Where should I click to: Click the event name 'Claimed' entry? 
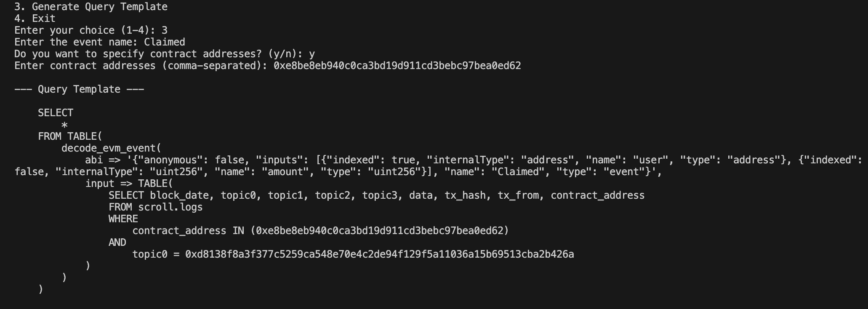point(165,42)
